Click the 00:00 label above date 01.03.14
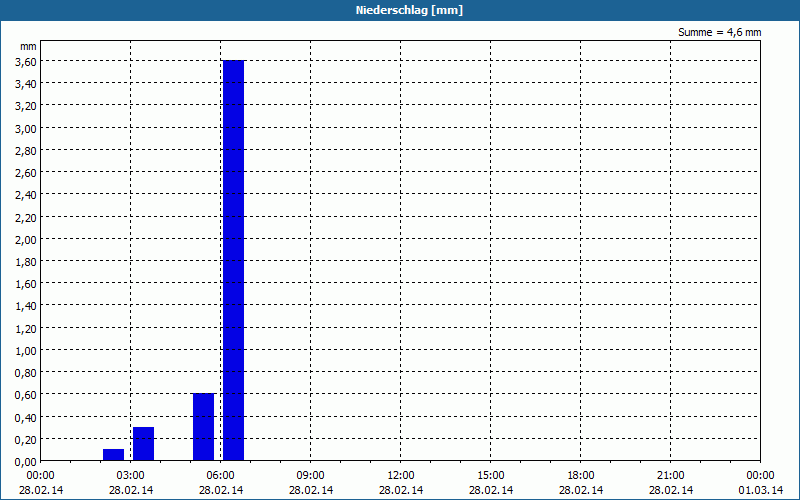The height and width of the screenshot is (500, 800). pos(761,476)
